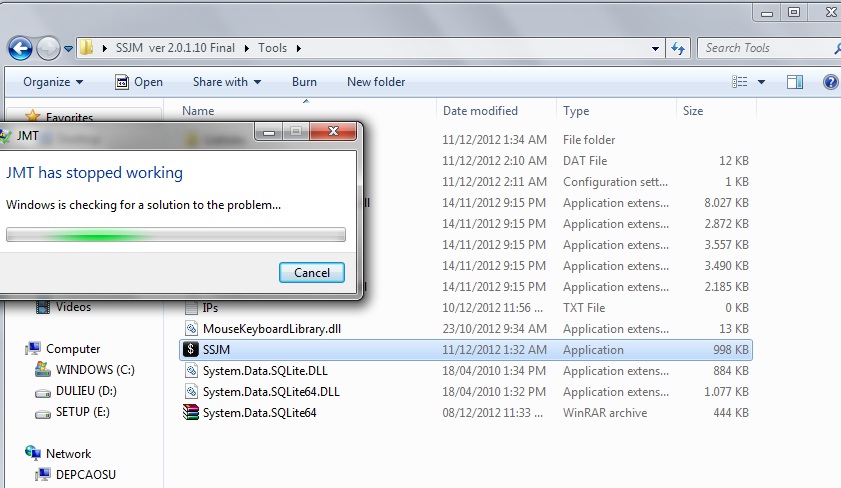This screenshot has width=841, height=488.
Task: Refresh the folder view
Action: pos(678,49)
